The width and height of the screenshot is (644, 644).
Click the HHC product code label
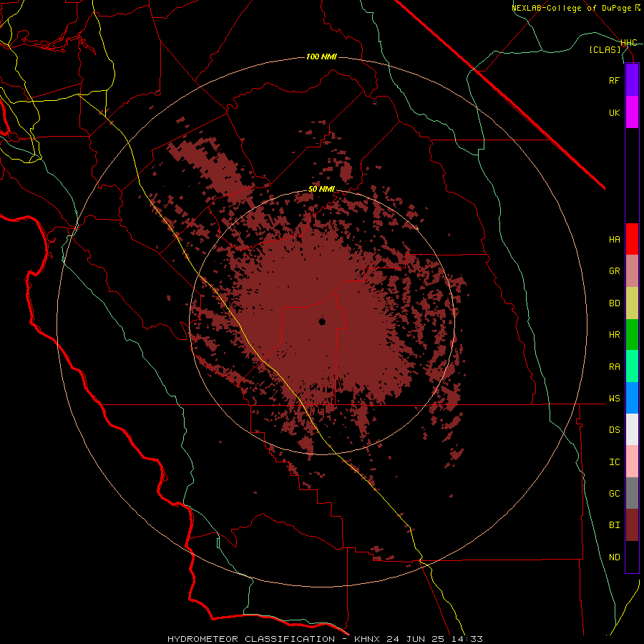coord(629,43)
